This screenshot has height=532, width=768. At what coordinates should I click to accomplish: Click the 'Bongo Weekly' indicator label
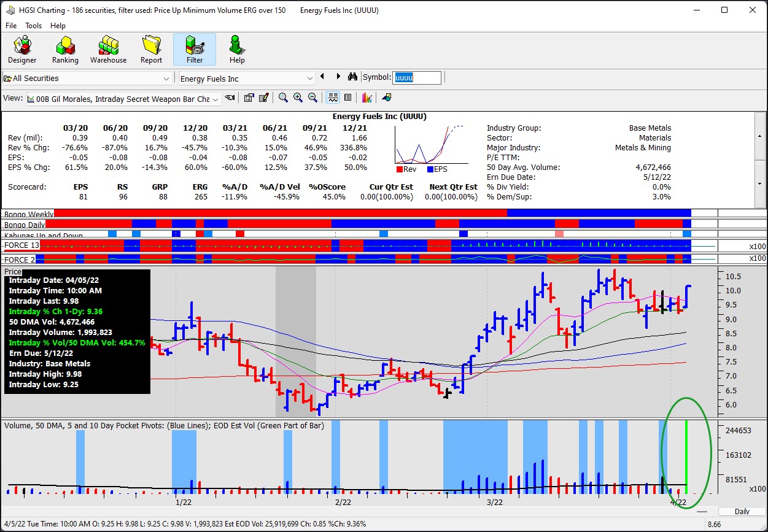pyautogui.click(x=28, y=214)
